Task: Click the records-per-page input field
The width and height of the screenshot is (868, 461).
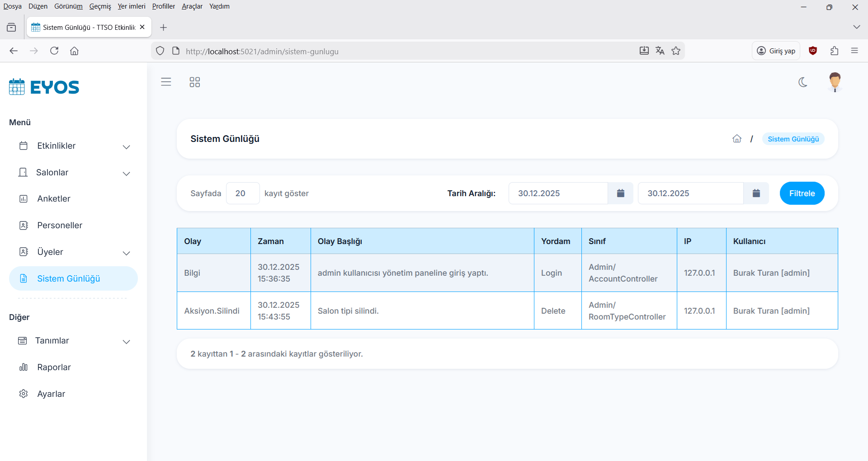Action: [243, 193]
